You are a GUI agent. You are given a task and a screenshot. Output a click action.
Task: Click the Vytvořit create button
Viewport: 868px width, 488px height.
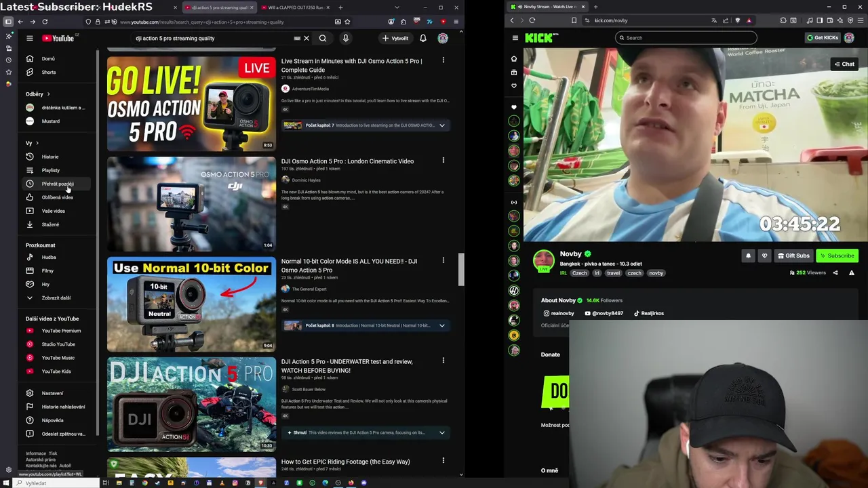[395, 39]
